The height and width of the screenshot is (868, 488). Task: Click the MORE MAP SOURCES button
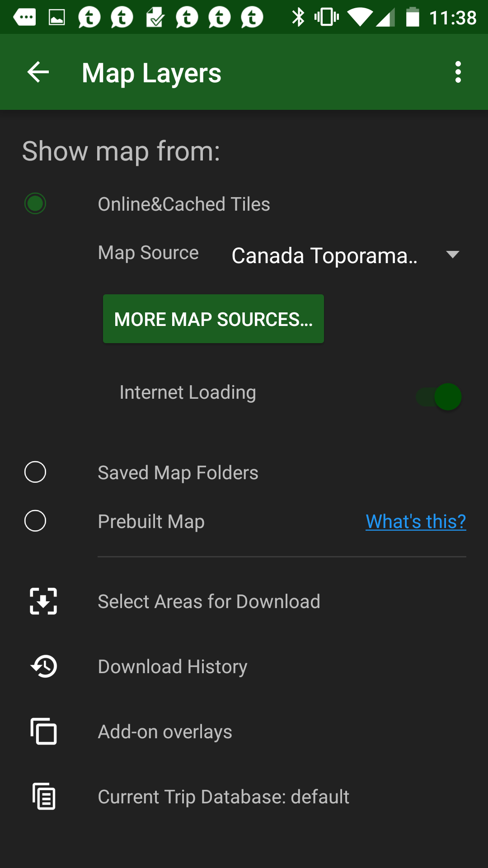(x=213, y=319)
